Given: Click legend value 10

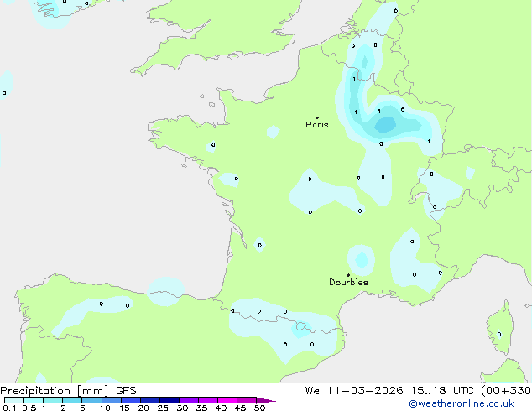Looking at the screenshot, I should [105, 408].
